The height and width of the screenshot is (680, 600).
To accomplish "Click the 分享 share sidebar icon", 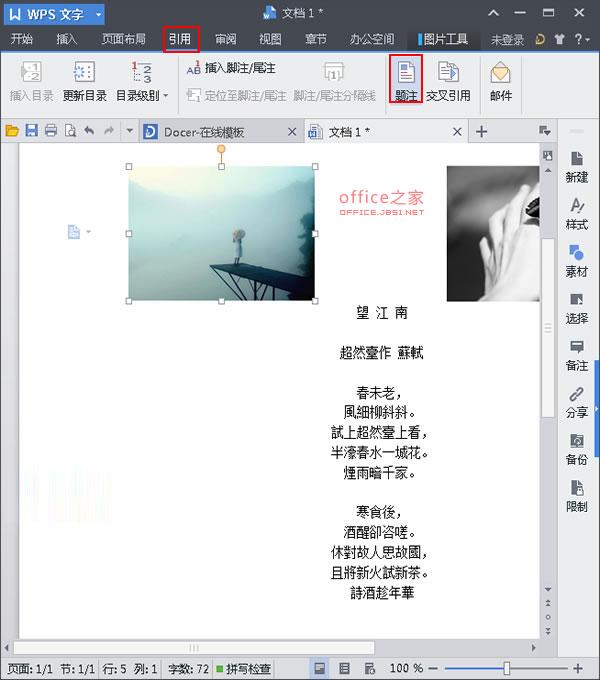I will [576, 402].
